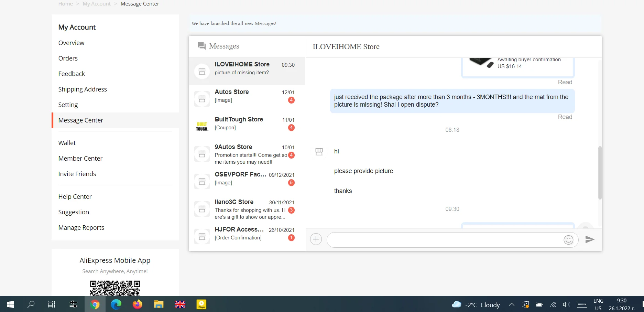
Task: Go to Orders in account menu
Action: tap(68, 58)
